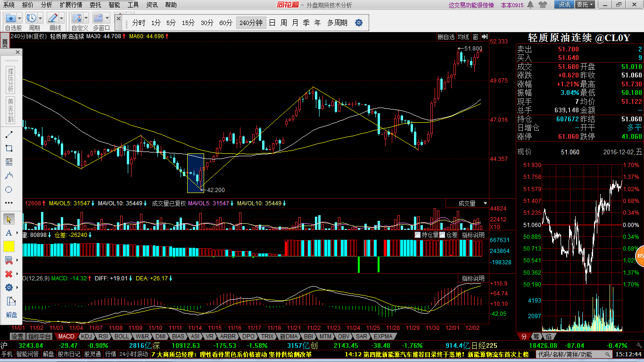Expand the 画线 dropdown arrow

pos(62,18)
